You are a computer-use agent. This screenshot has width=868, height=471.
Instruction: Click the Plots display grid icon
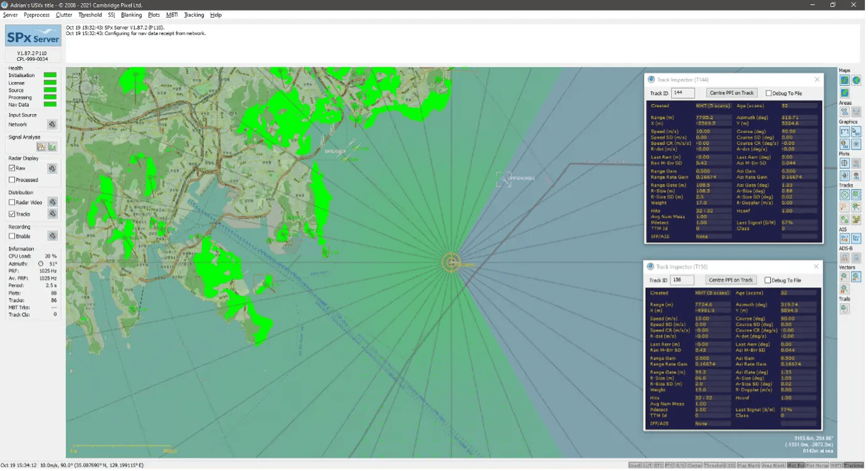click(844, 162)
